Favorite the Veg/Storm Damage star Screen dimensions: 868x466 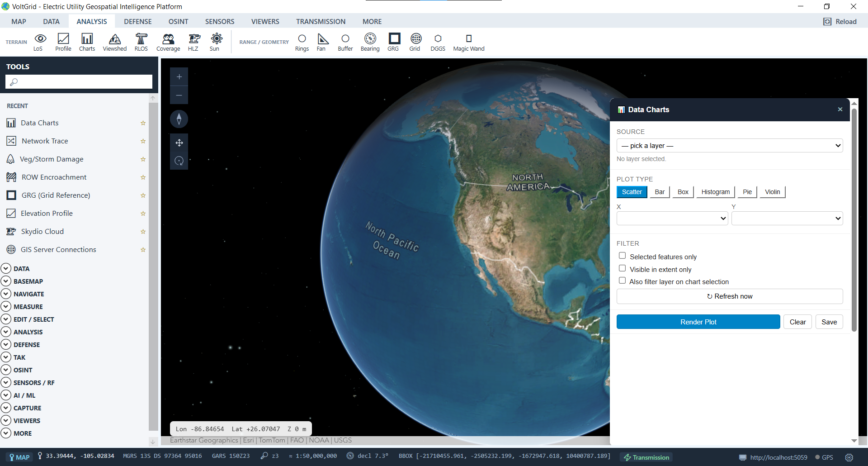pos(143,159)
